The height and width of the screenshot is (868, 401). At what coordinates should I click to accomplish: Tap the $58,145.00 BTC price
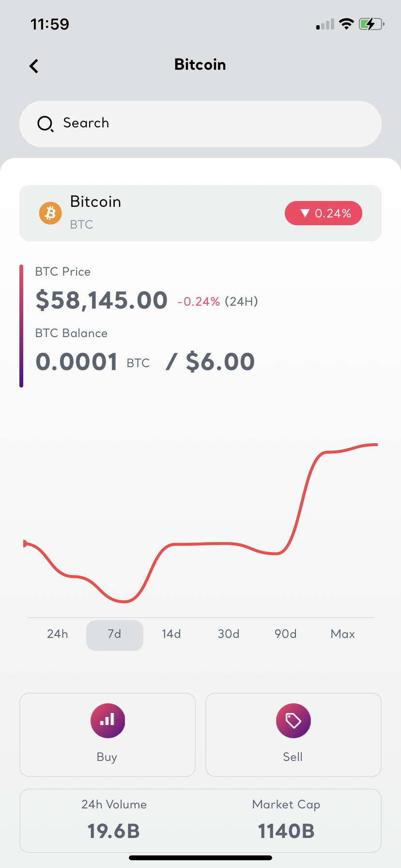pos(102,300)
